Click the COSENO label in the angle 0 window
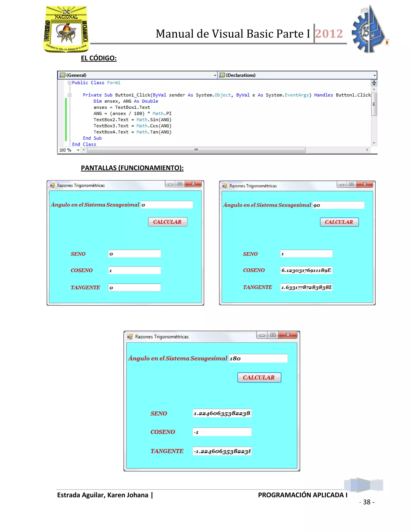The width and height of the screenshot is (411, 532). click(x=82, y=270)
